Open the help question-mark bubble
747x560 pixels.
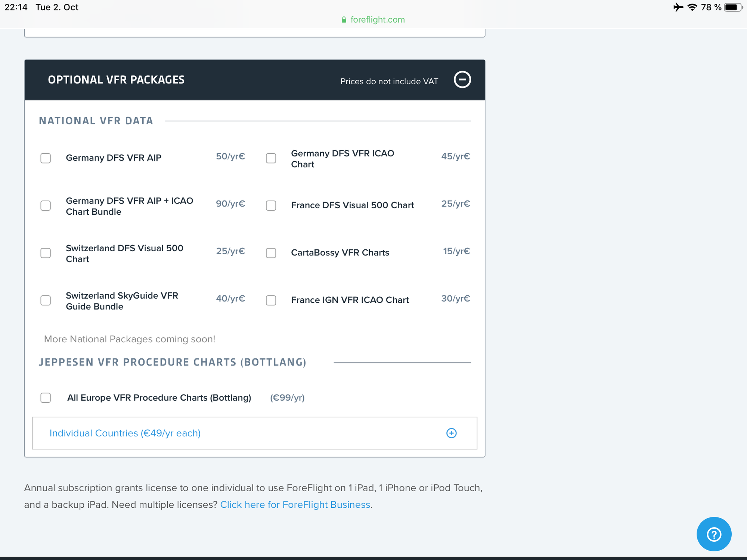pyautogui.click(x=714, y=534)
